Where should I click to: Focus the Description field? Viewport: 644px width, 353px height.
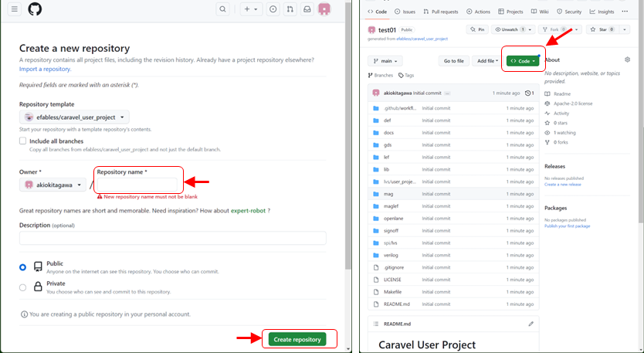pos(173,238)
